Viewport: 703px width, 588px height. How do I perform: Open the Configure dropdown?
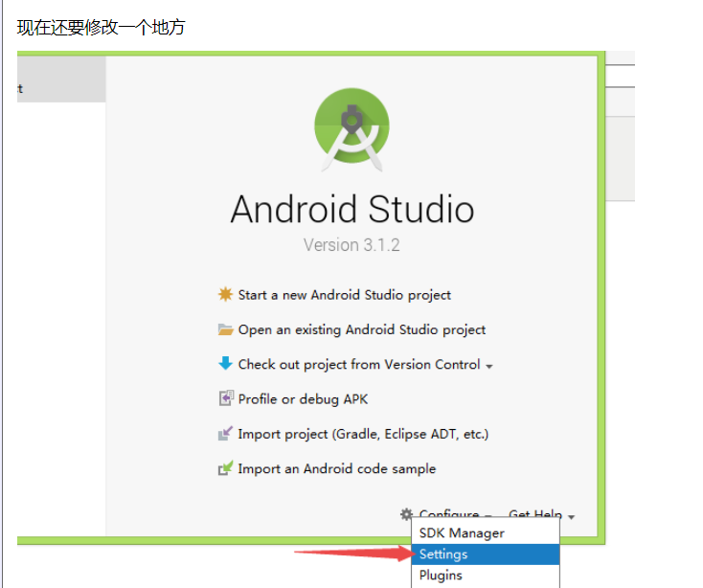(x=449, y=513)
